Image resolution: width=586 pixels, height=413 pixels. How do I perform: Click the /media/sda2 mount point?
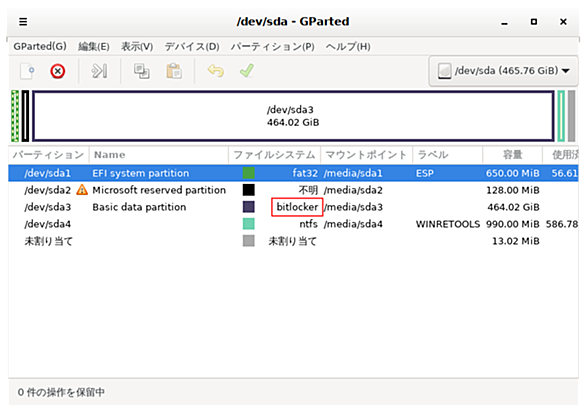(353, 190)
